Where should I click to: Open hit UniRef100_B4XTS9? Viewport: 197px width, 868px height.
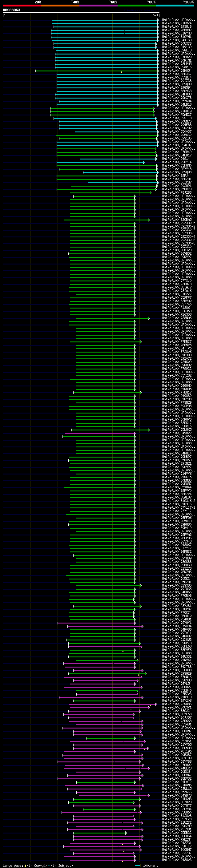177,40
